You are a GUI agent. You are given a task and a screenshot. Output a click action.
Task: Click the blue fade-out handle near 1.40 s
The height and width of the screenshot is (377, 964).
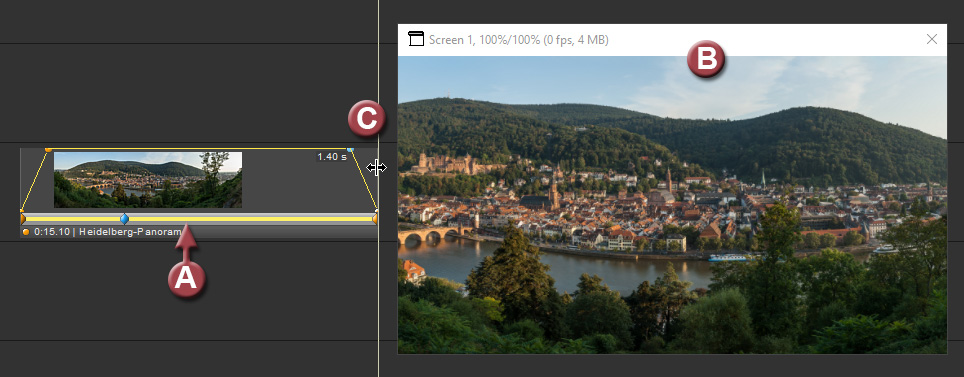click(x=350, y=149)
